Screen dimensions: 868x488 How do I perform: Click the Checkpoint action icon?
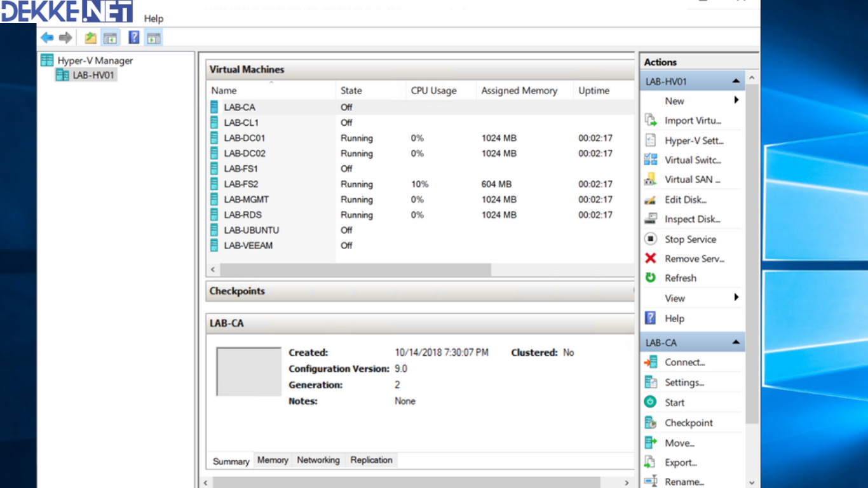coord(650,423)
